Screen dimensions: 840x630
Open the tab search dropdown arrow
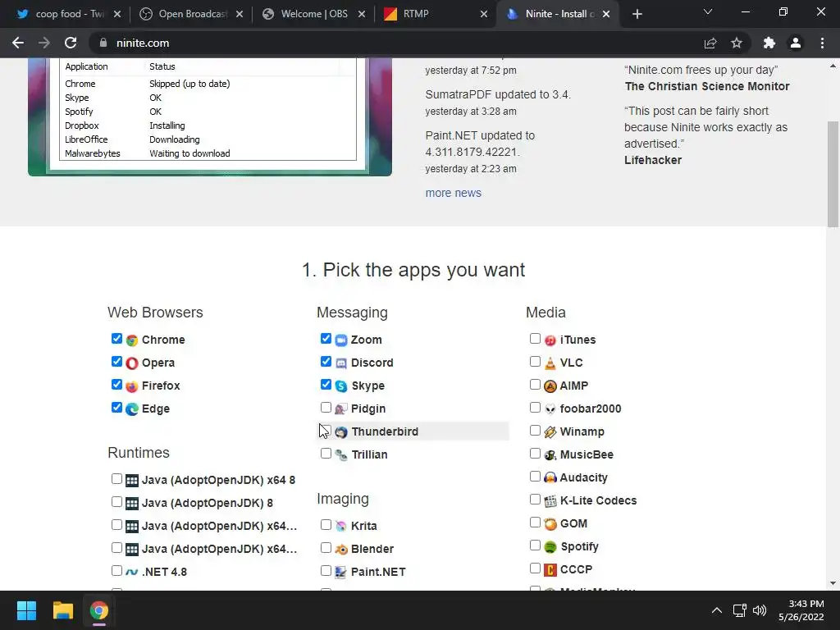708,11
